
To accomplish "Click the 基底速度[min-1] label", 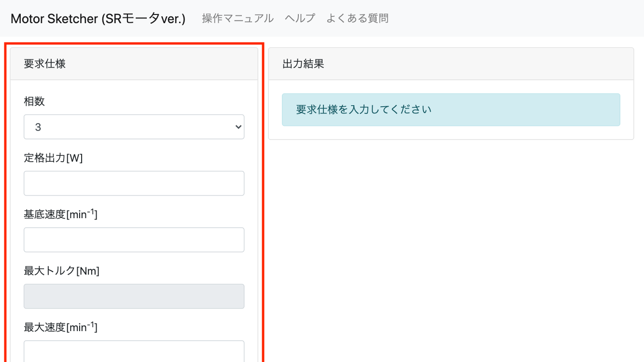I will pos(61,214).
